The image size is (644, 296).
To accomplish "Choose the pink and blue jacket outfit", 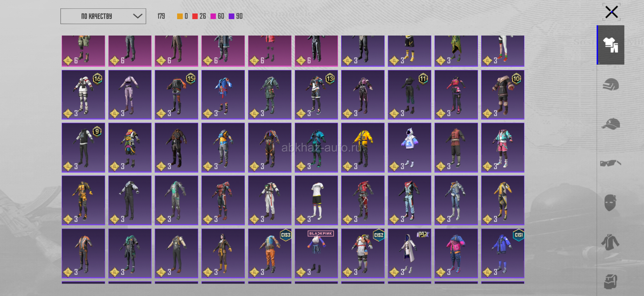I will 456,253.
